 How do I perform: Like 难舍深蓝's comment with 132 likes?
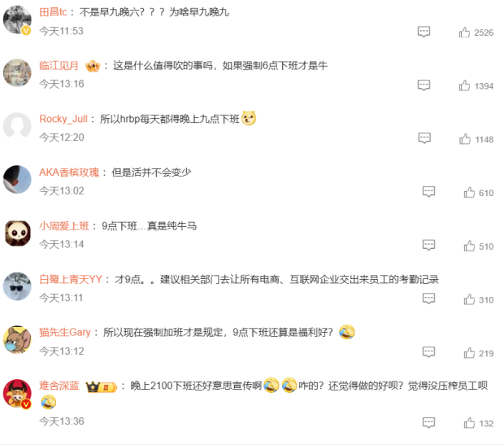click(469, 423)
